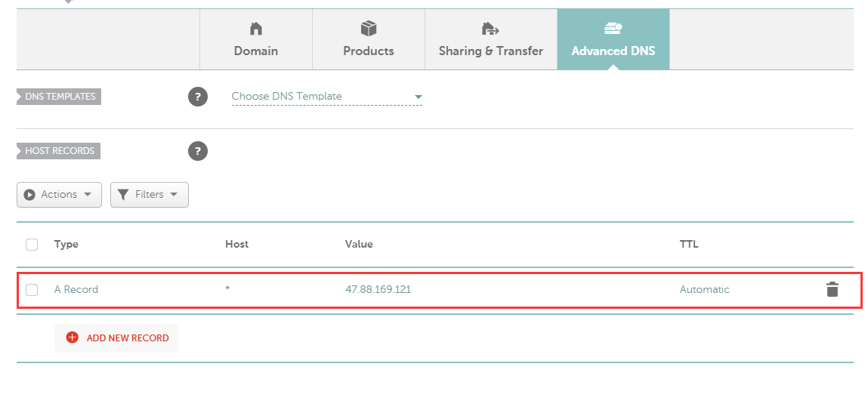Screen dimensions: 868x410
Task: Click the Host Records help question mark
Action: point(198,151)
